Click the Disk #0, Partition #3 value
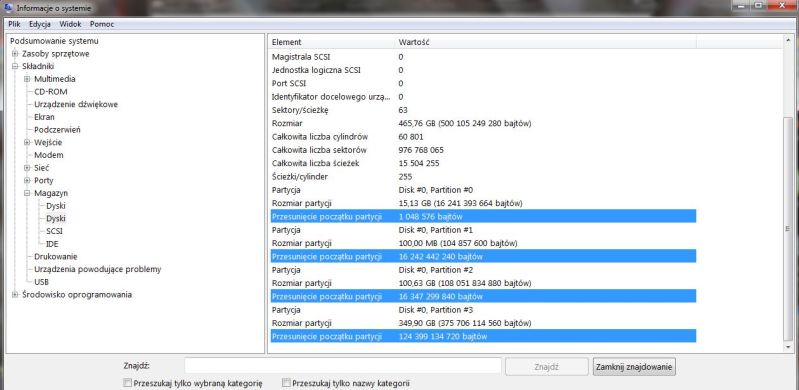799x390 pixels. tap(436, 310)
